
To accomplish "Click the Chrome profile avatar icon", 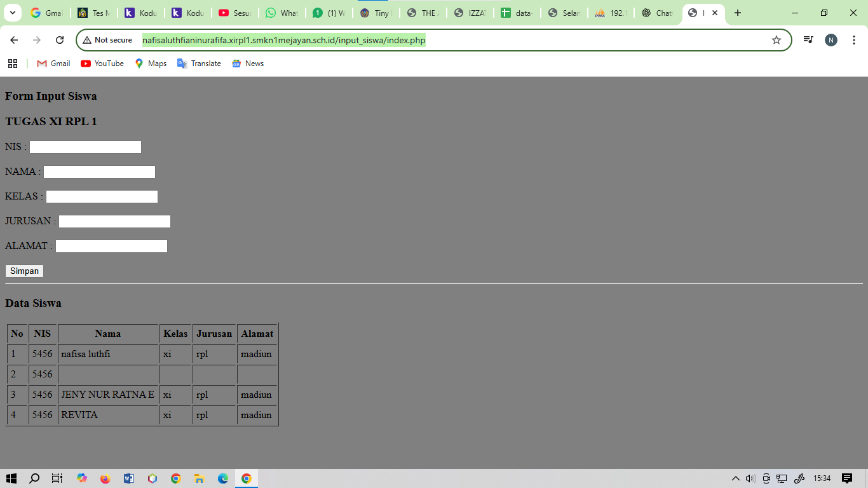I will (x=831, y=40).
